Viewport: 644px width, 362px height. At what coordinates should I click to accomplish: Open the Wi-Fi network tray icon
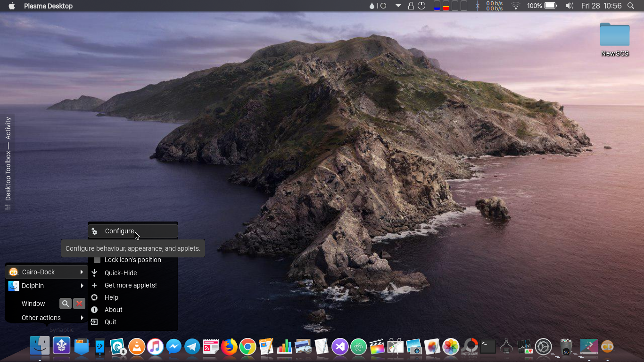[516, 6]
